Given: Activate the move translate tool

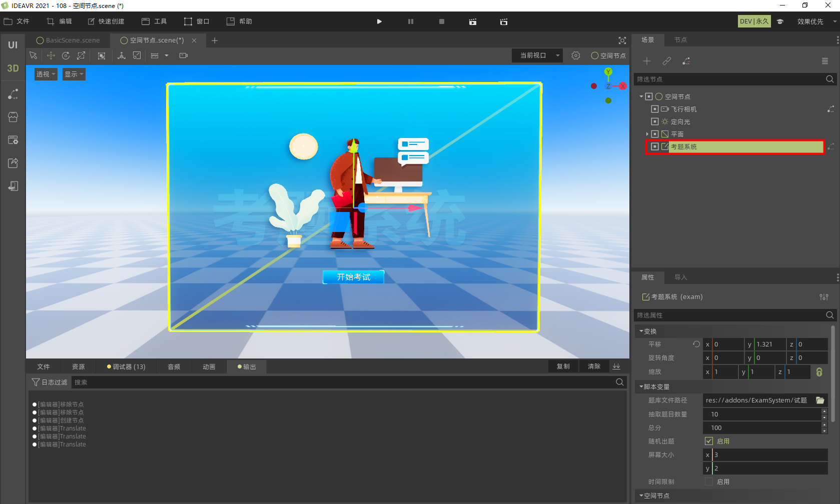Looking at the screenshot, I should [x=51, y=55].
